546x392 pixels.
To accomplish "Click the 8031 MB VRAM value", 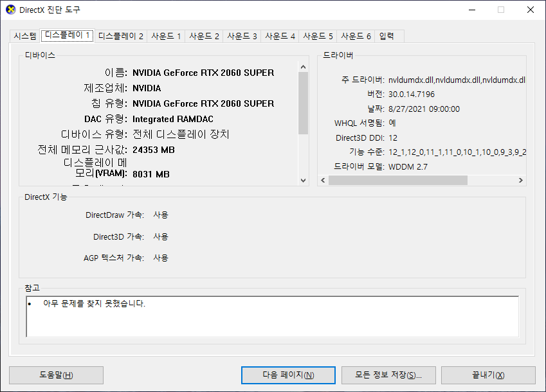I will [151, 174].
